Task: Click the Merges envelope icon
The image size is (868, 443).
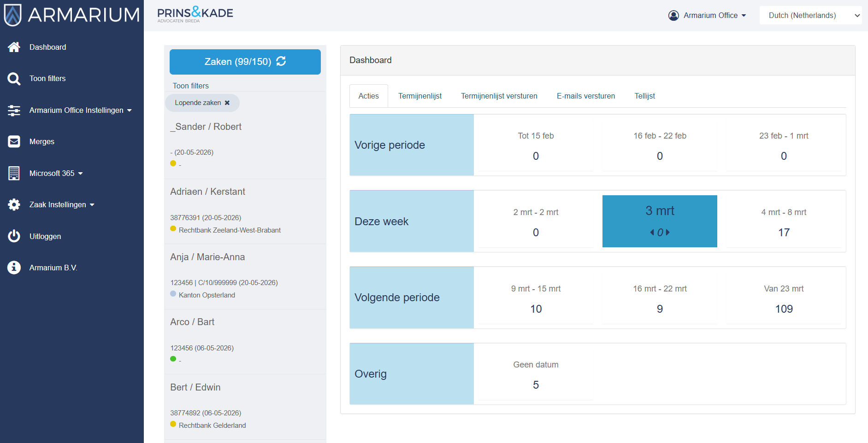Action: point(14,142)
